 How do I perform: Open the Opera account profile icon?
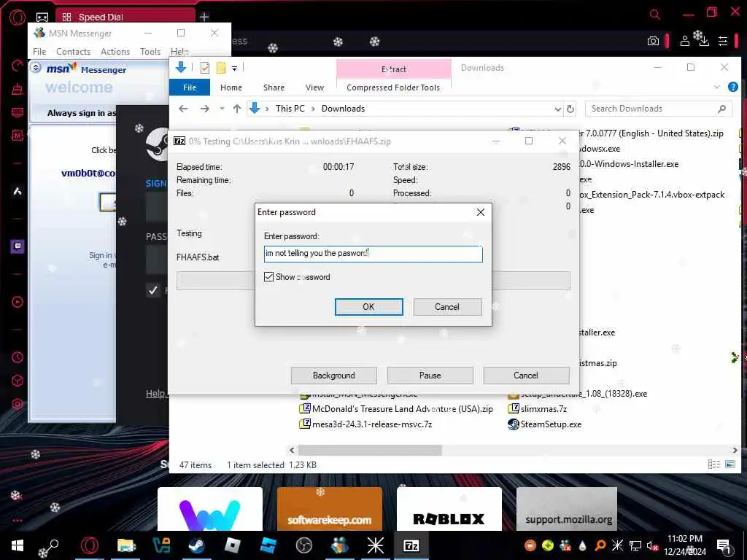click(x=684, y=41)
